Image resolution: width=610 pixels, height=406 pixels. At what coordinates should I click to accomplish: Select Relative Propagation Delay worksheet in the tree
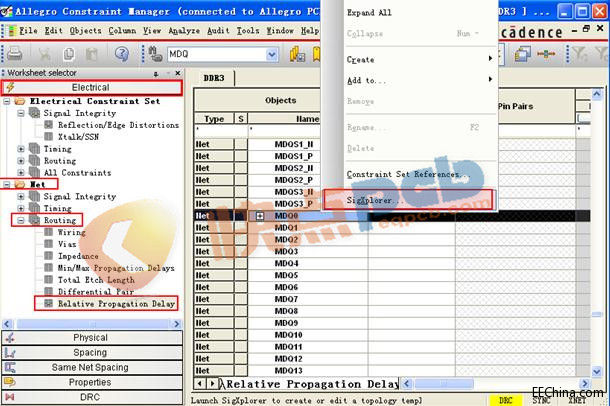tap(116, 304)
